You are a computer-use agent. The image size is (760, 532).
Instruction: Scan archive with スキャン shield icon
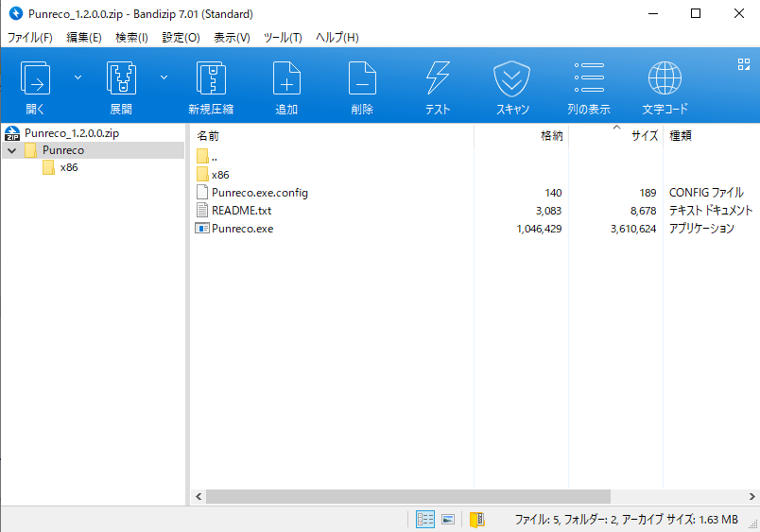[x=512, y=87]
